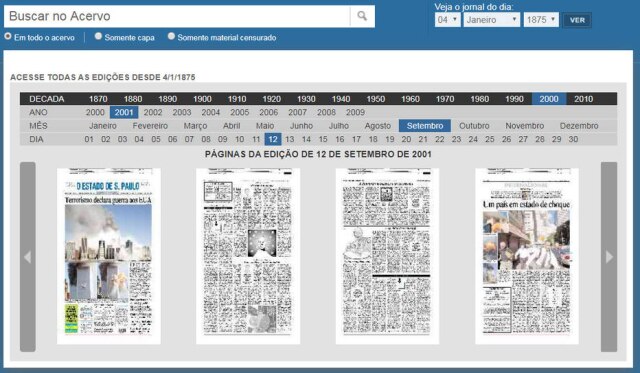Screen dimensions: 640x373
Task: Select decade 1870
Action: [98, 99]
